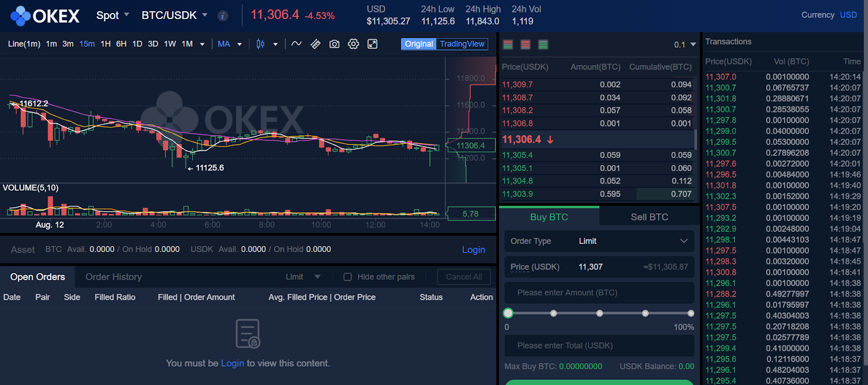This screenshot has height=385, width=868.
Task: Open the Order History tab
Action: 113,277
